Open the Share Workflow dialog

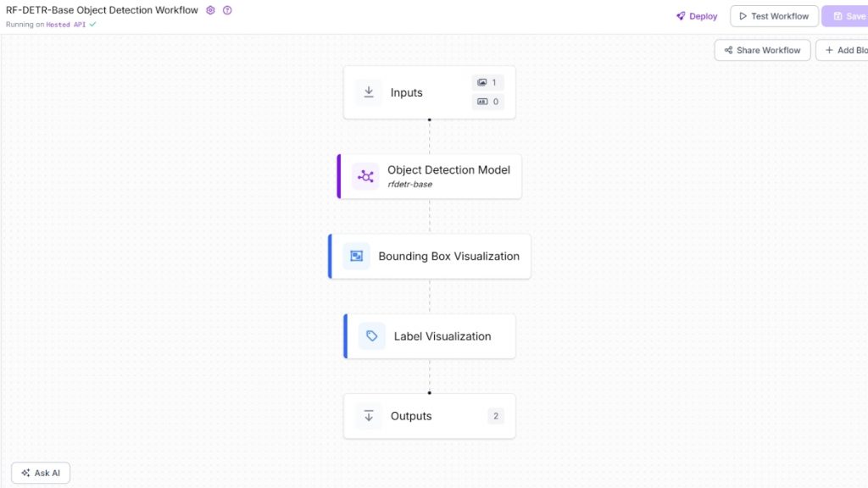(761, 50)
